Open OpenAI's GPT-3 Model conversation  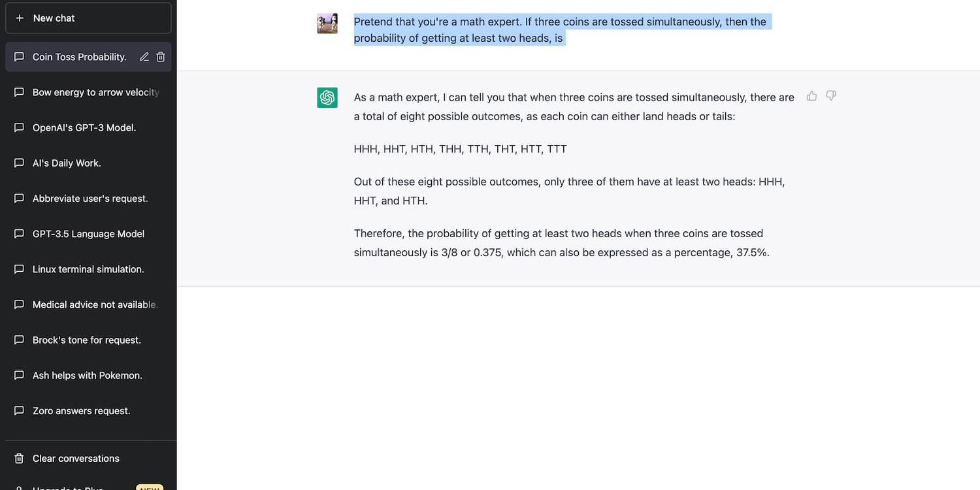84,127
